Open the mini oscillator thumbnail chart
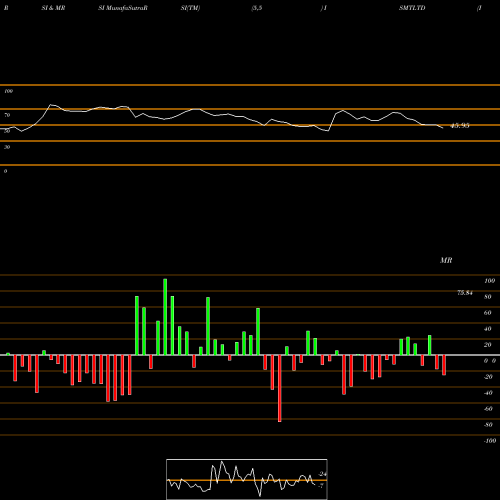Image resolution: width=500 pixels, height=500 pixels. click(x=247, y=479)
